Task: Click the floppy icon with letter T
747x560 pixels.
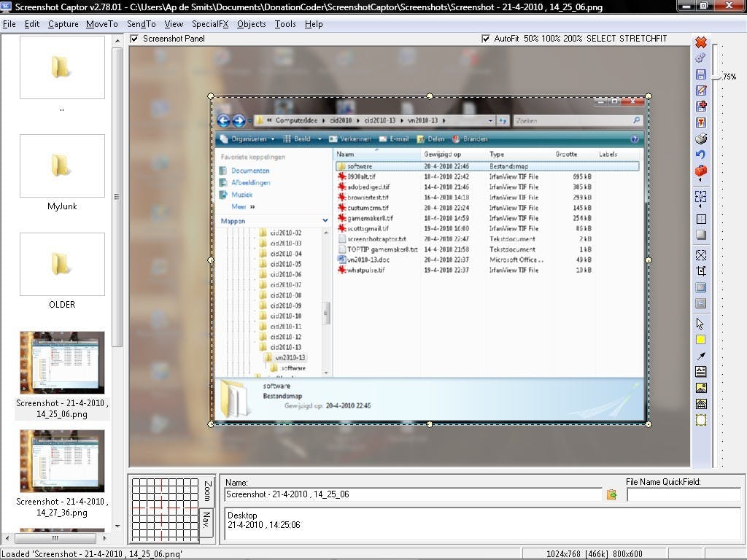Action: coord(701,122)
